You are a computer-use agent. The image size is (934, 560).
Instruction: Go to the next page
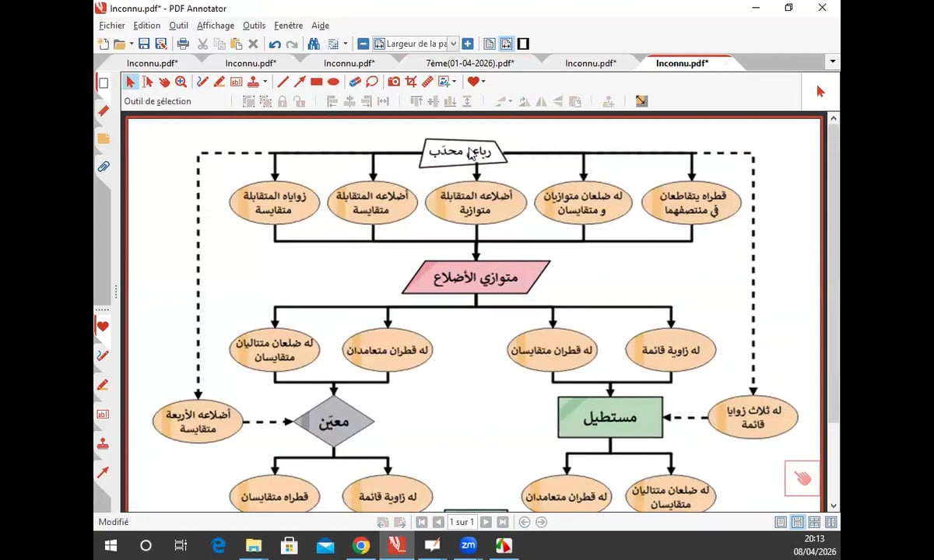click(485, 522)
